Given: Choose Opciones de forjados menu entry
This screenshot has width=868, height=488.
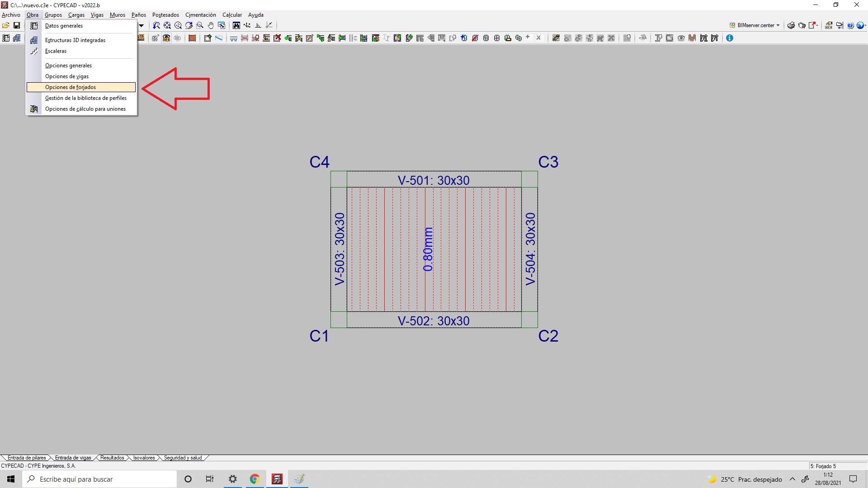Looking at the screenshot, I should click(71, 87).
